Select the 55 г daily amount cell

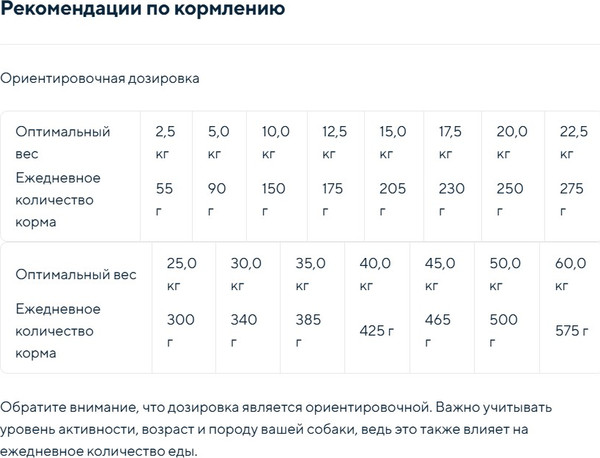tap(165, 199)
